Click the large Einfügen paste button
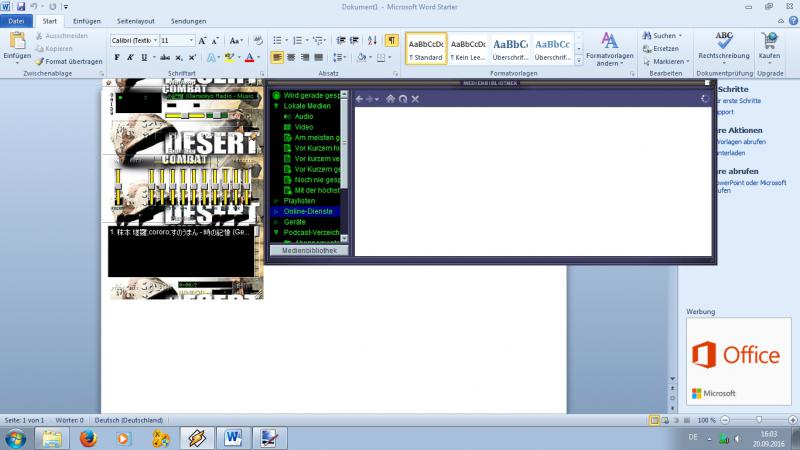The image size is (800, 450). pos(17,47)
